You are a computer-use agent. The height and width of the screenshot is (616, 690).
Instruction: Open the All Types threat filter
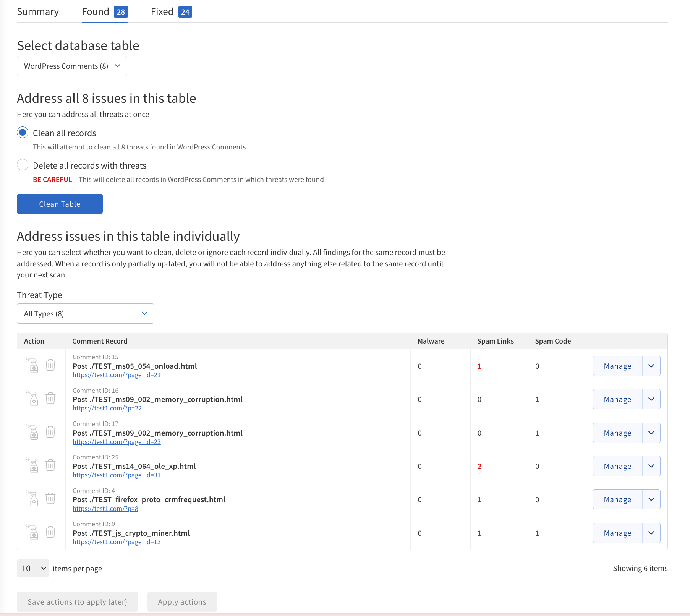(x=85, y=313)
